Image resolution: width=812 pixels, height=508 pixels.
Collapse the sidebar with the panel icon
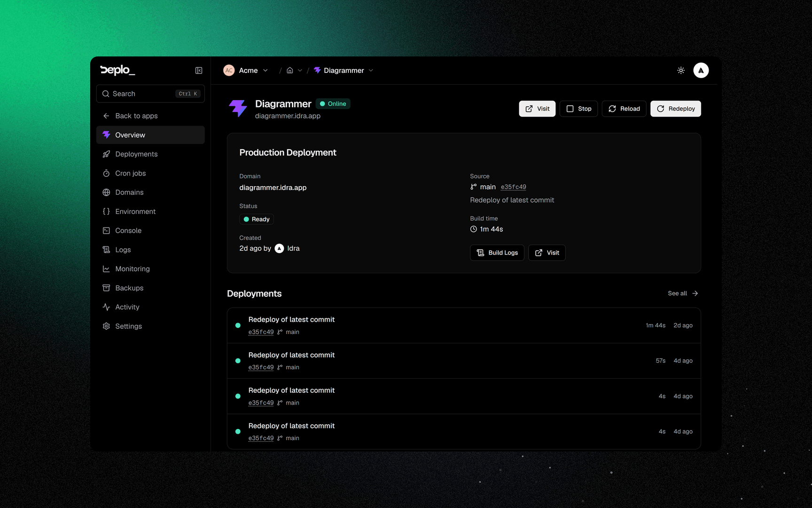click(199, 71)
